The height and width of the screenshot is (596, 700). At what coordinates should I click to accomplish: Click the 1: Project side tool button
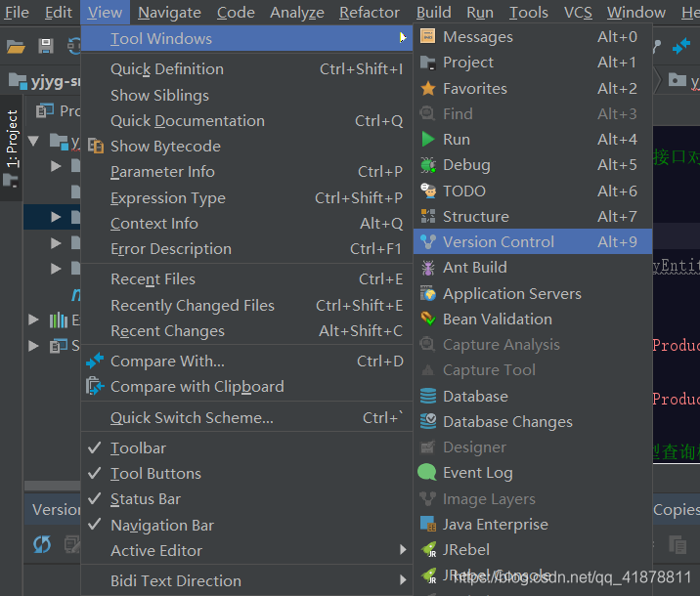click(12, 148)
